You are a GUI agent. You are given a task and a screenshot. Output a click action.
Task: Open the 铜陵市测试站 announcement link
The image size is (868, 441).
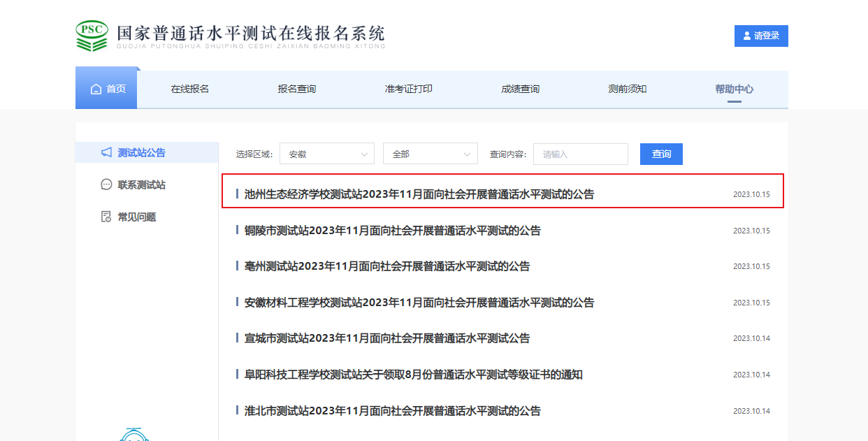tap(393, 231)
